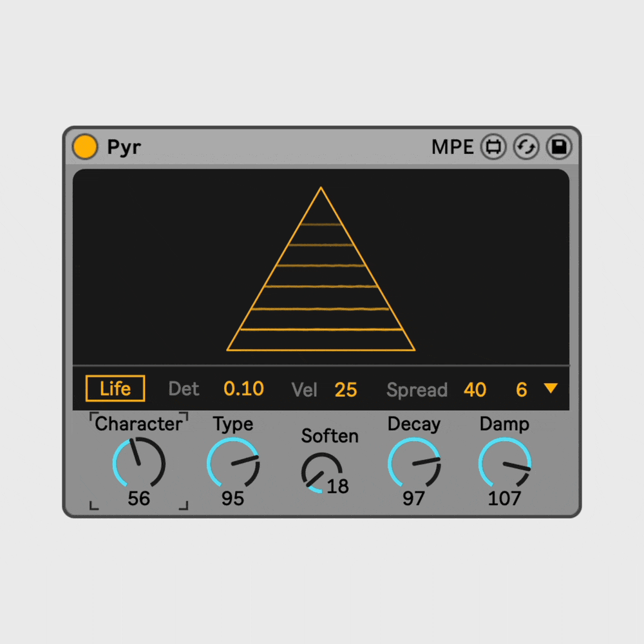Click the MPE label in the title bar
644x644 pixels.
click(451, 147)
